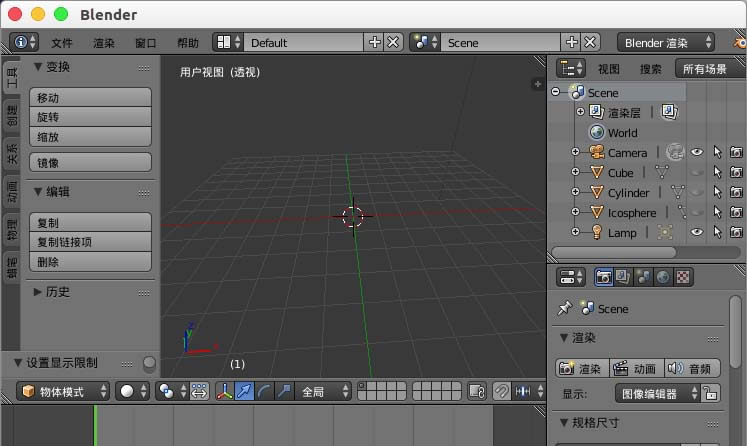Delete the current Scene
Image resolution: width=747 pixels, height=446 pixels.
point(590,42)
